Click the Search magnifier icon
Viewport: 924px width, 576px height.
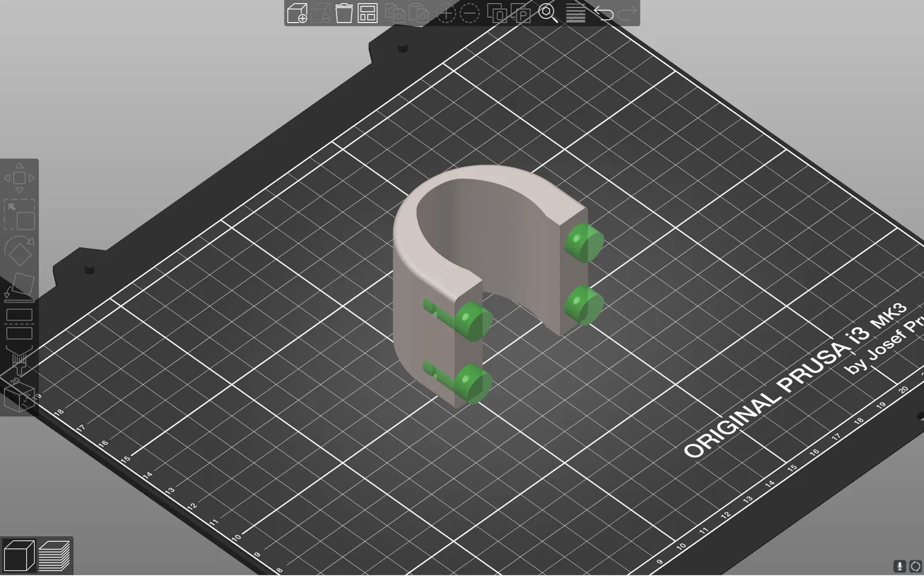click(547, 13)
